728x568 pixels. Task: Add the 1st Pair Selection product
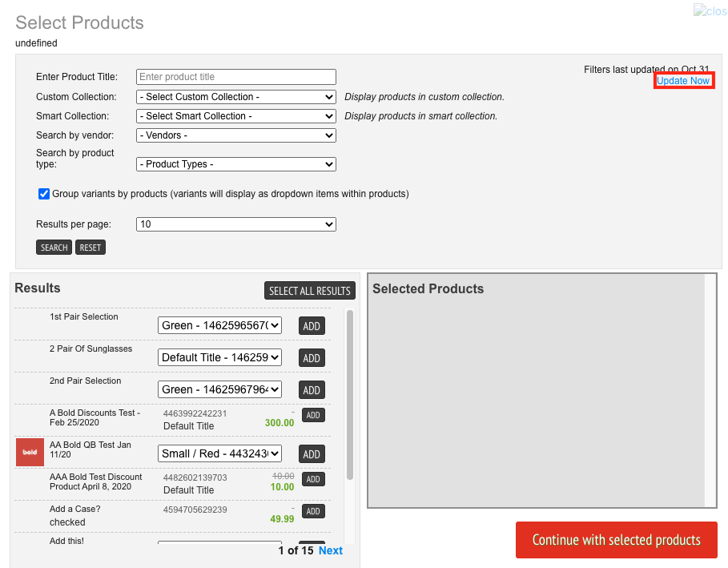pos(312,326)
